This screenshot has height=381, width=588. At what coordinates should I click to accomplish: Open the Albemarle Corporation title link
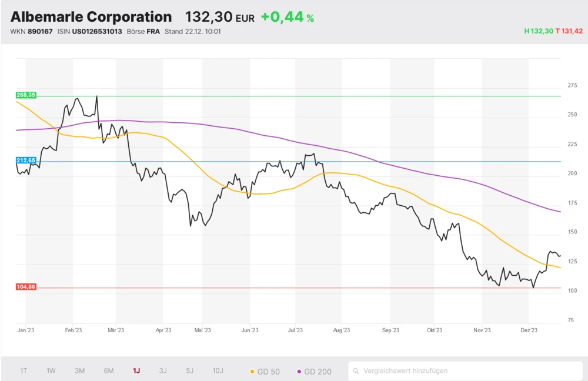click(91, 17)
